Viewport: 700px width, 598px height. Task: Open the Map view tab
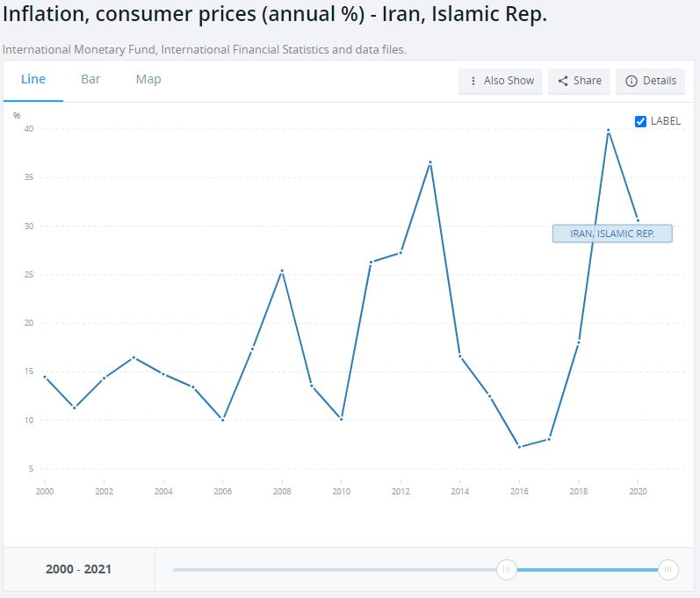tap(148, 79)
